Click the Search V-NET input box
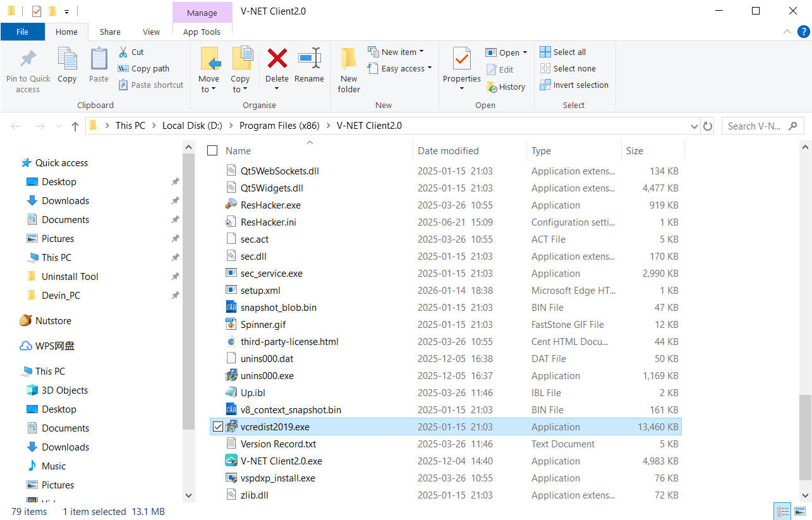 [755, 126]
